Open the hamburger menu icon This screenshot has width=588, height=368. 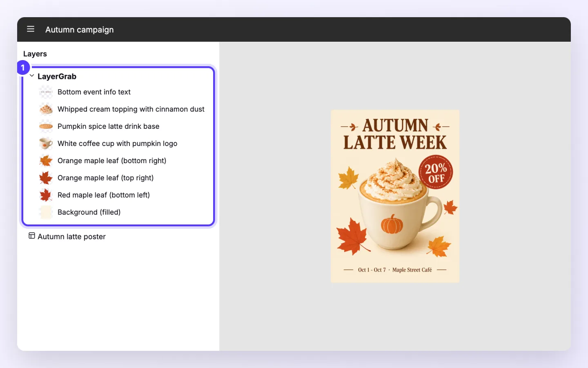pos(31,29)
